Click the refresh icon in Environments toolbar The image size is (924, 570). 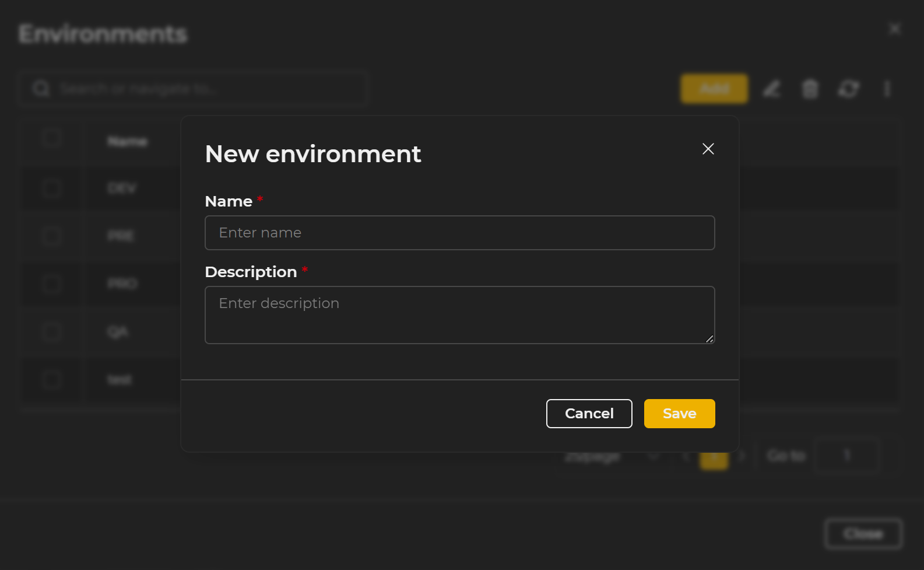848,89
